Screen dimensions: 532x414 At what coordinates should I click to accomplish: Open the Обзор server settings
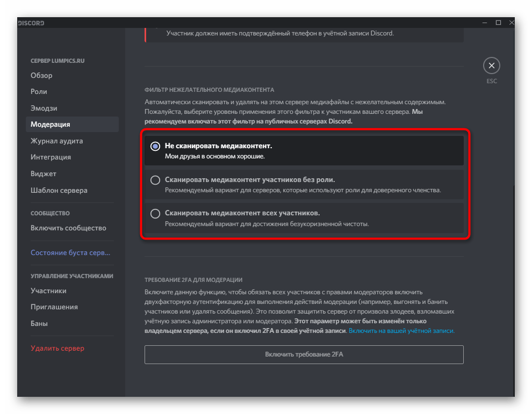pos(41,75)
